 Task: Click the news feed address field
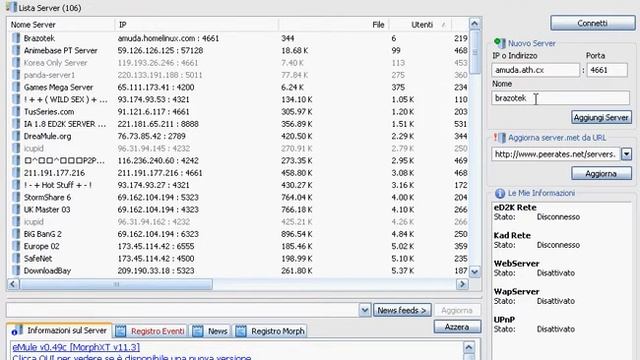tap(182, 311)
